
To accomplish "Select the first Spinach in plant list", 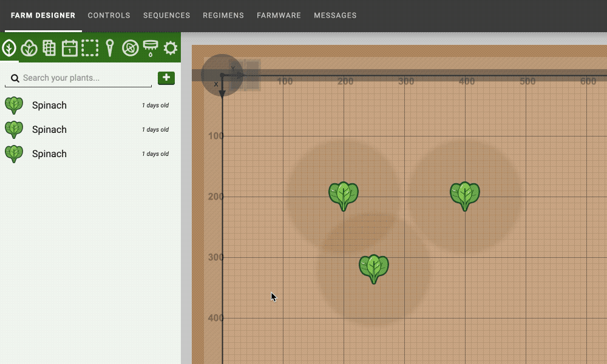I will [x=49, y=106].
